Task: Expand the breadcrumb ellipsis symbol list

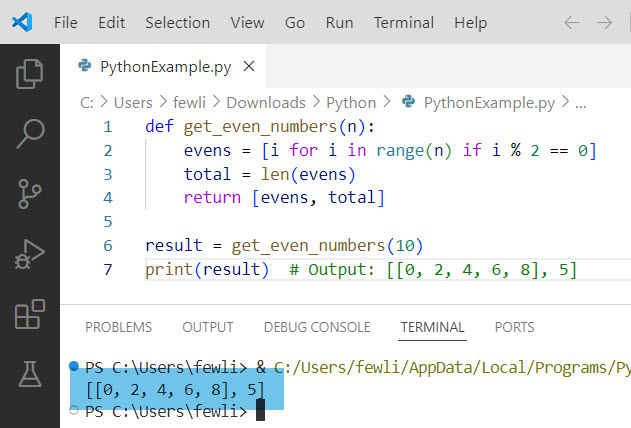Action: pos(581,104)
